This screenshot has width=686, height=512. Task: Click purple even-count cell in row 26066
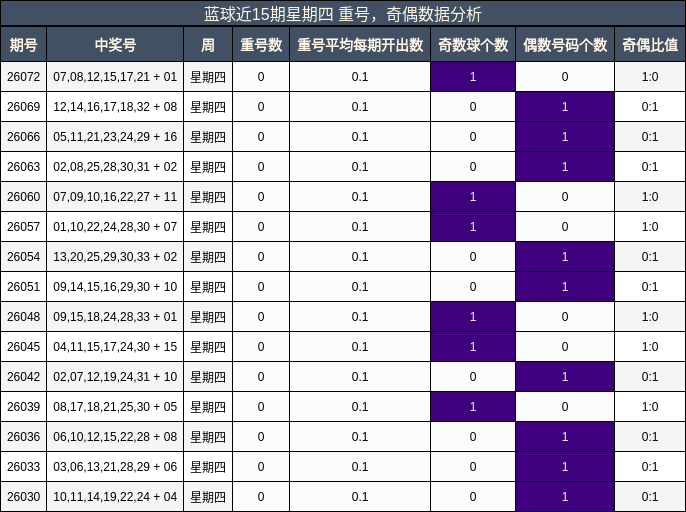coord(565,137)
